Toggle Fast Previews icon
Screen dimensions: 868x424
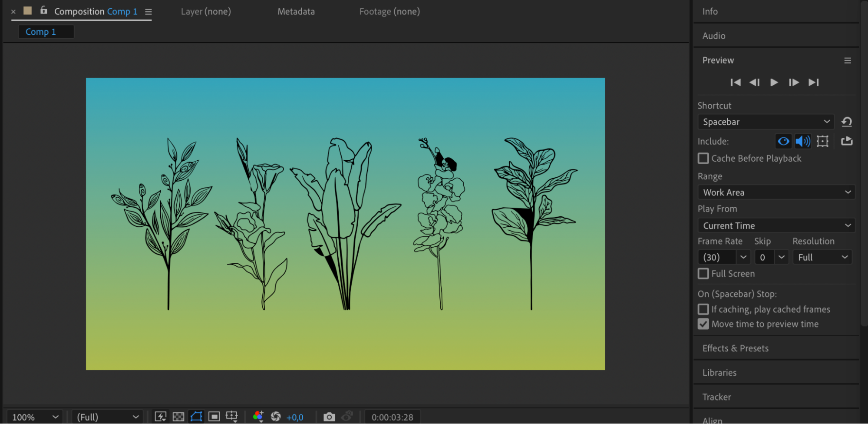pyautogui.click(x=160, y=417)
